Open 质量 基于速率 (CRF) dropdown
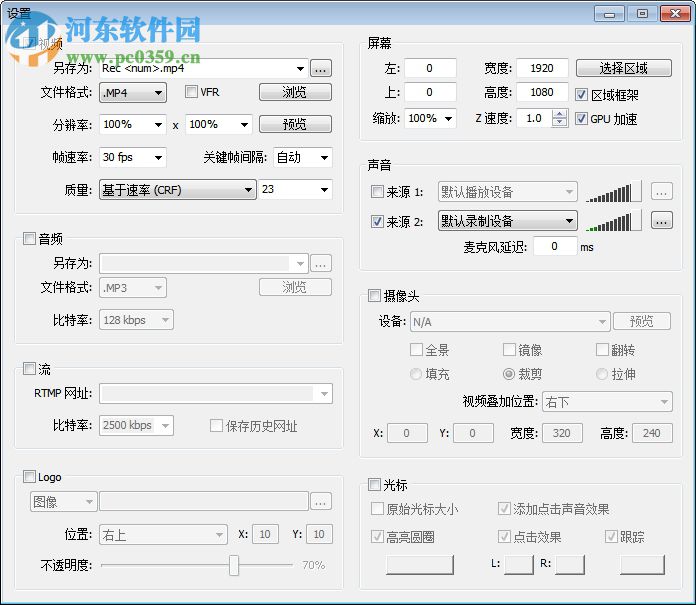 [178, 190]
